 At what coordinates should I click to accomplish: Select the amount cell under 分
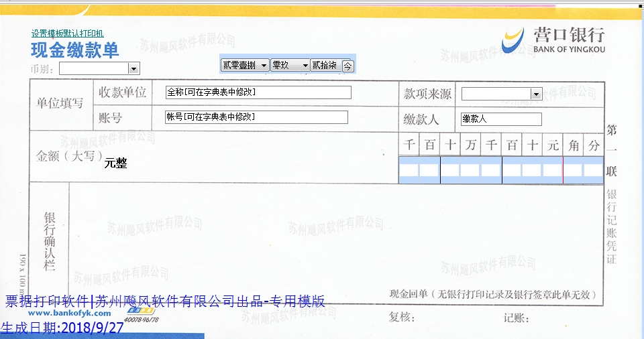coord(594,170)
